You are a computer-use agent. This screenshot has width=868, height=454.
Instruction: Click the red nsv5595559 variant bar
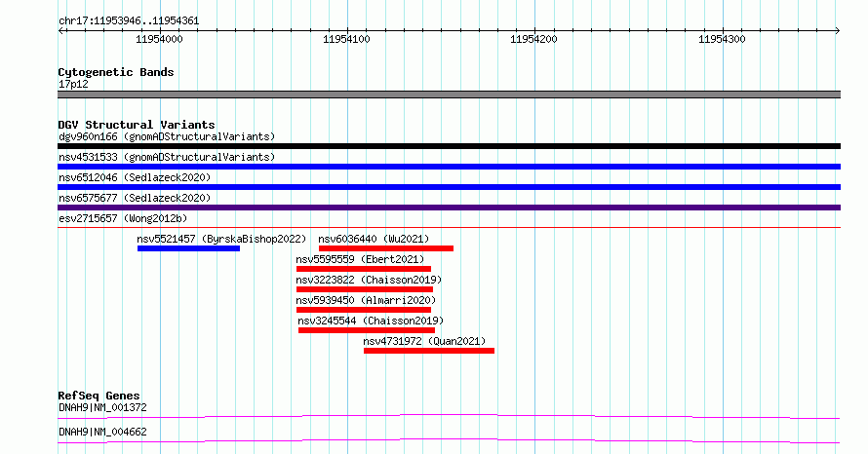pyautogui.click(x=364, y=269)
